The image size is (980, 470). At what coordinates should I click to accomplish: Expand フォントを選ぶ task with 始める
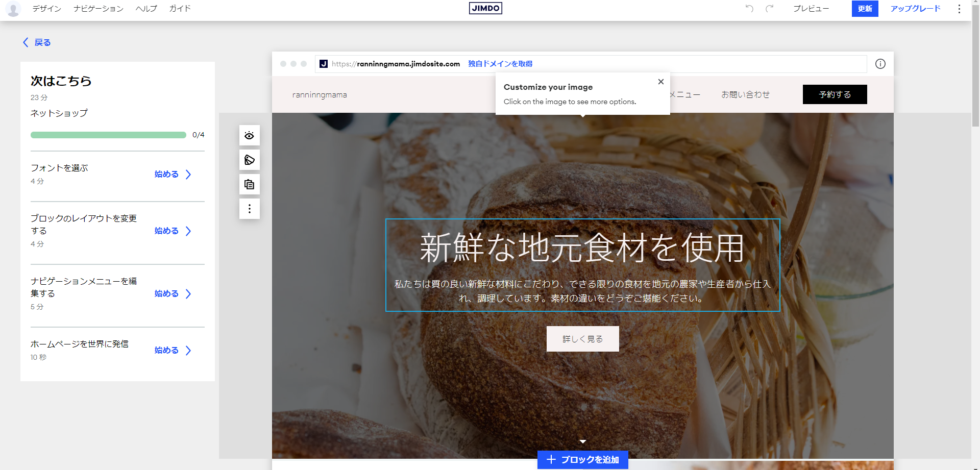pyautogui.click(x=173, y=174)
